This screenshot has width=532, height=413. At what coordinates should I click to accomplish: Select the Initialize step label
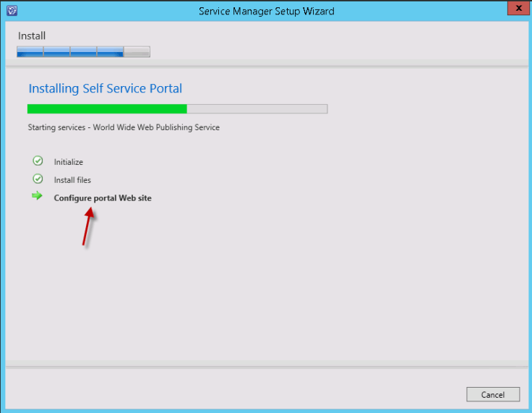tap(69, 162)
